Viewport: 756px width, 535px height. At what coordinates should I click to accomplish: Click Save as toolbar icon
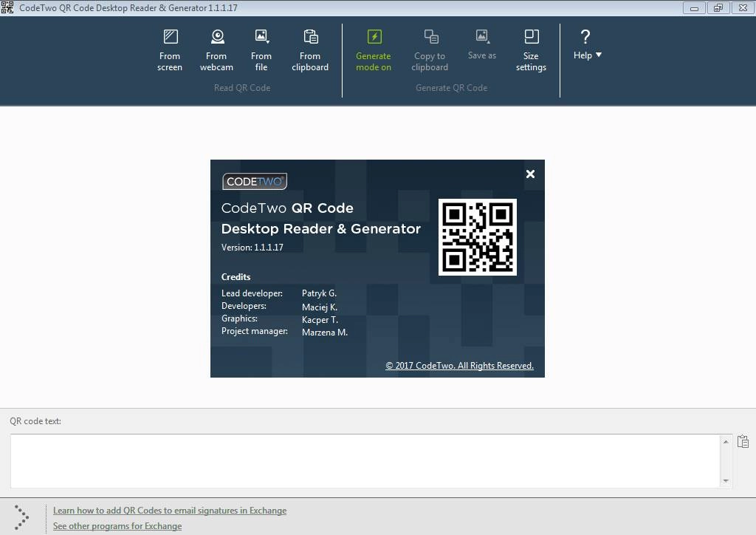[482, 44]
